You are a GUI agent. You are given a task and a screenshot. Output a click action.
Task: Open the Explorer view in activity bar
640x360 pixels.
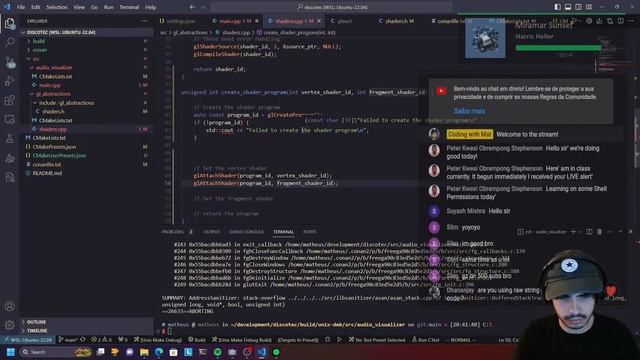9,23
